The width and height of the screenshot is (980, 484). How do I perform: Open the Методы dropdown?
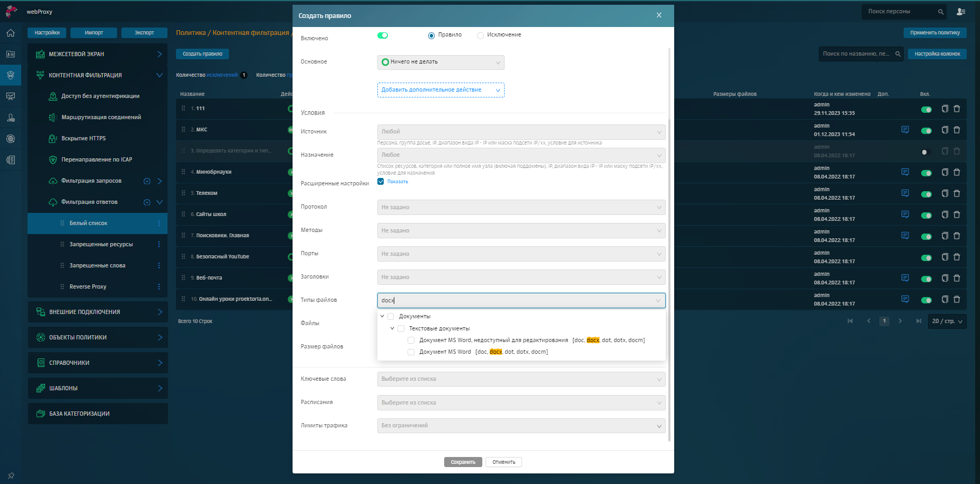pos(522,230)
